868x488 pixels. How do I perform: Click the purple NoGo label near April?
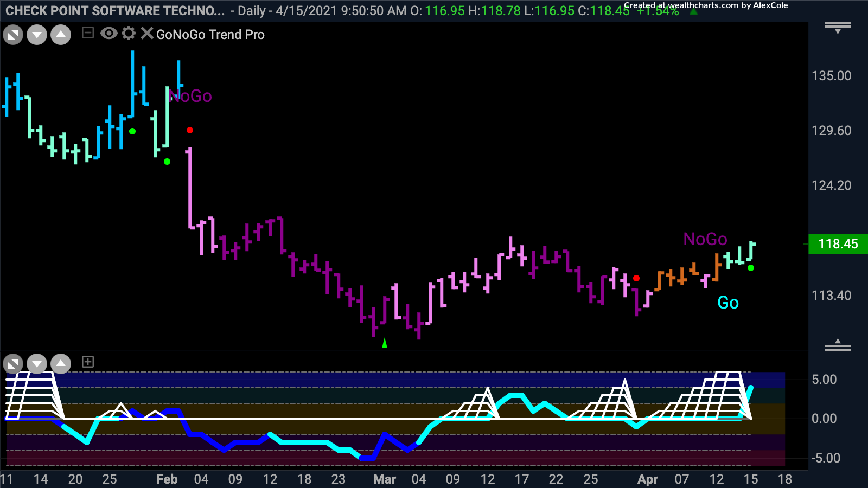[705, 239]
